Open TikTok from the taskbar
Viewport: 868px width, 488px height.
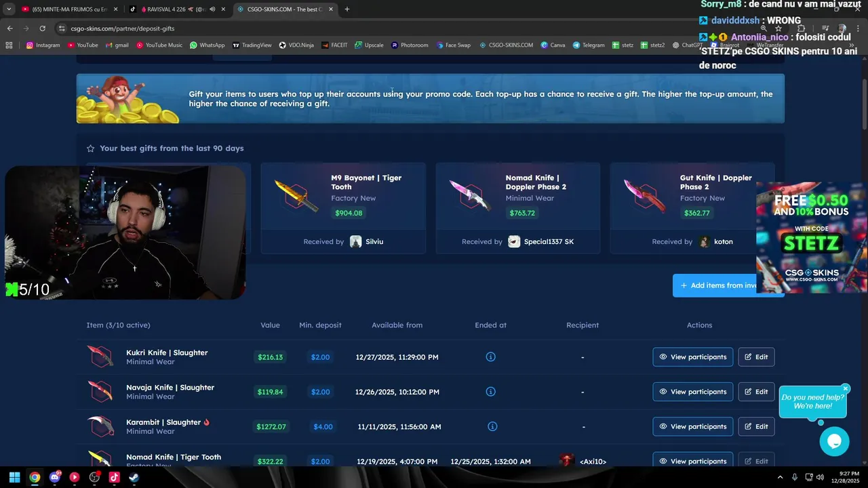[114, 477]
